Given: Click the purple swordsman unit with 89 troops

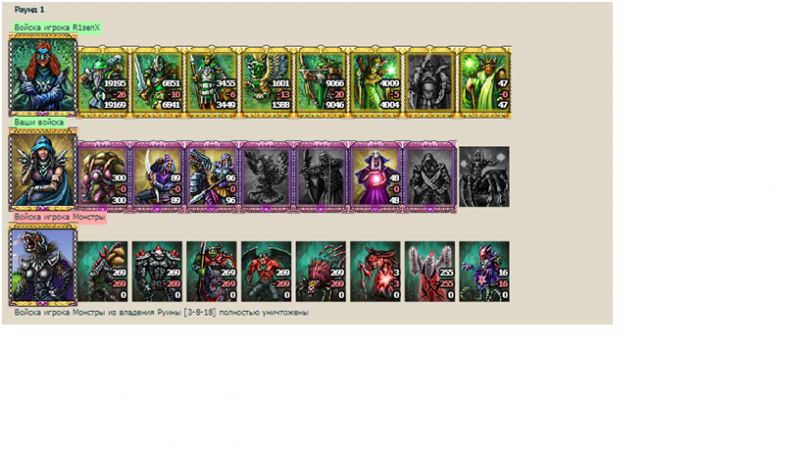Looking at the screenshot, I should coord(157,177).
